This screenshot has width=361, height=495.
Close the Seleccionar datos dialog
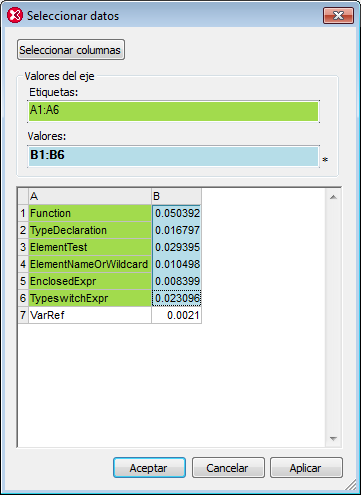pyautogui.click(x=338, y=16)
